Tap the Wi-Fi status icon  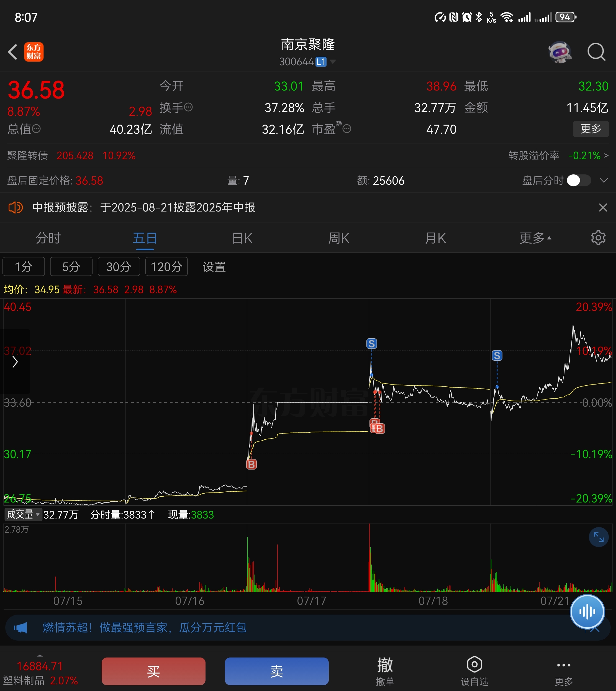pyautogui.click(x=507, y=17)
